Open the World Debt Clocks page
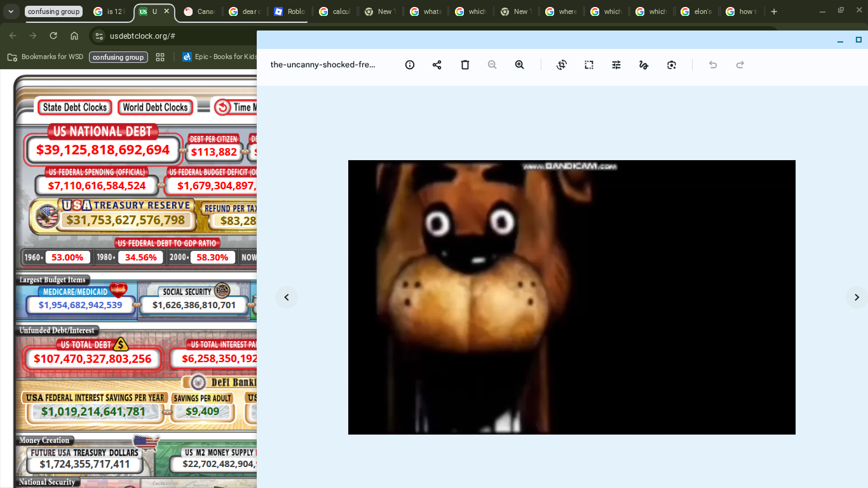 point(155,107)
